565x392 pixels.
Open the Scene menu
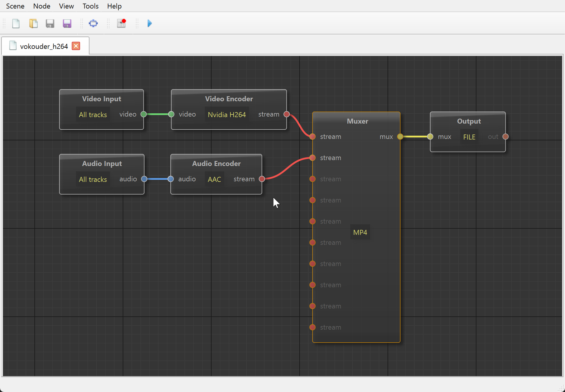tap(15, 6)
